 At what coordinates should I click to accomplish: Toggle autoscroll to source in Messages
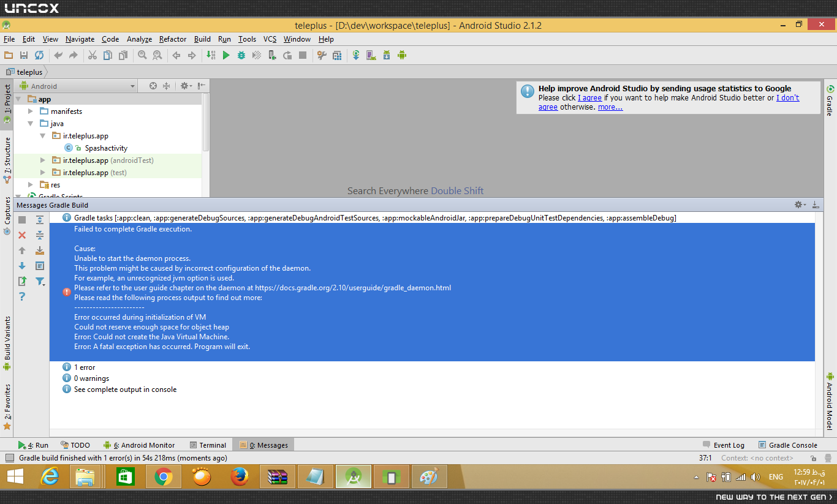click(40, 250)
